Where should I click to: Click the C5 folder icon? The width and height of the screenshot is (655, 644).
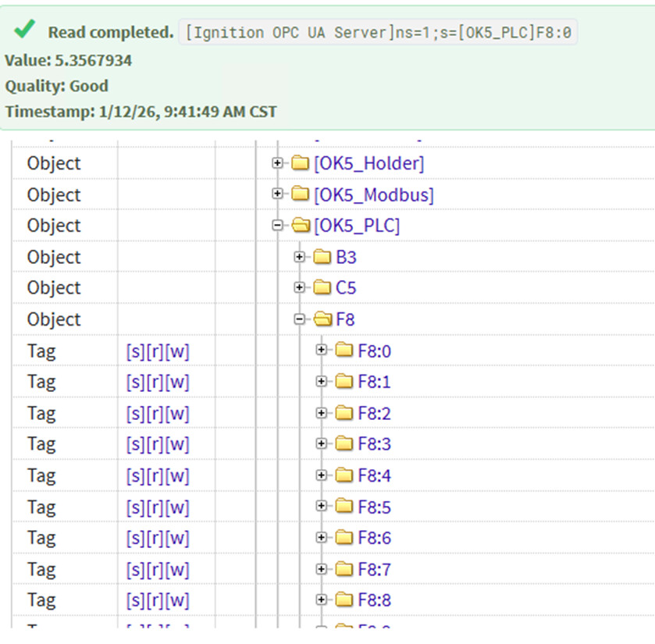(x=322, y=287)
